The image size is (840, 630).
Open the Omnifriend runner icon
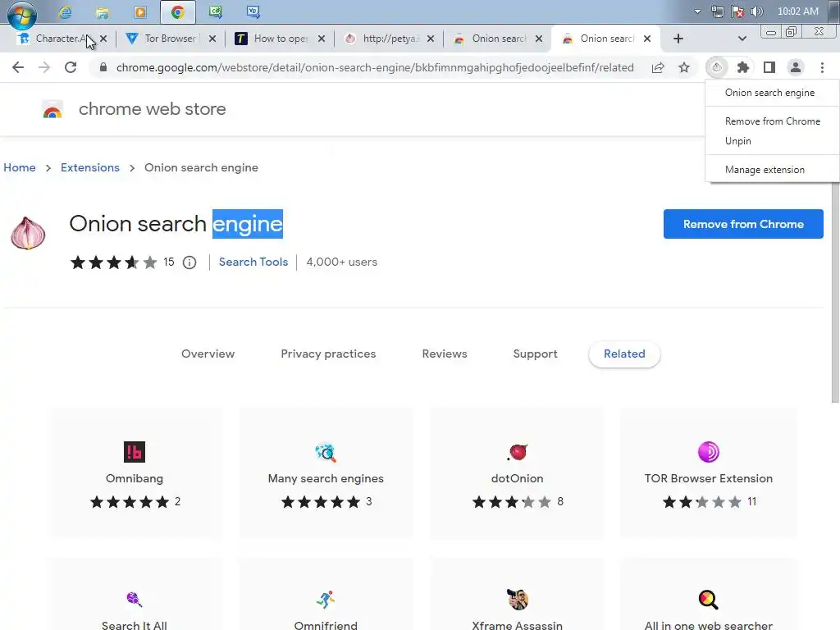(326, 600)
